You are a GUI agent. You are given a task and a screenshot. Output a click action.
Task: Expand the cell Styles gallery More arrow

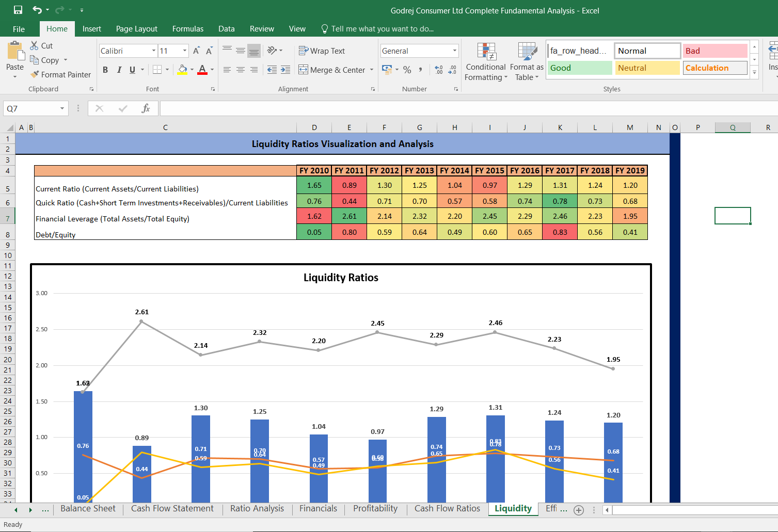(755, 73)
